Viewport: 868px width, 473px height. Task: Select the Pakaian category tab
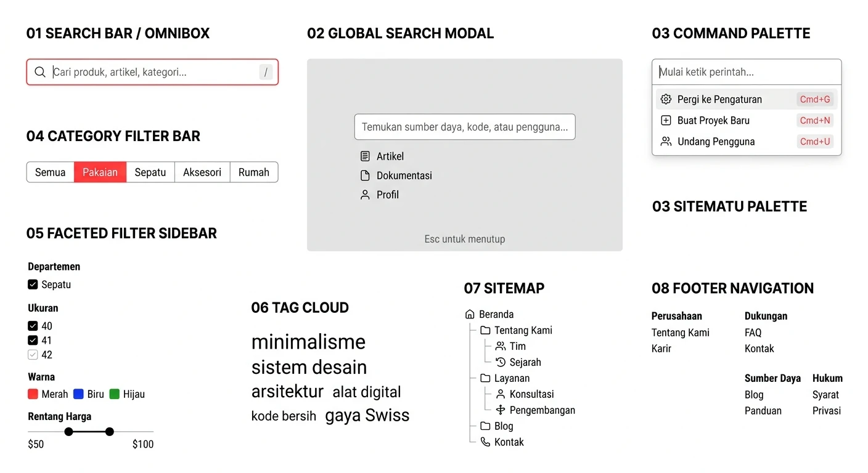pyautogui.click(x=100, y=172)
